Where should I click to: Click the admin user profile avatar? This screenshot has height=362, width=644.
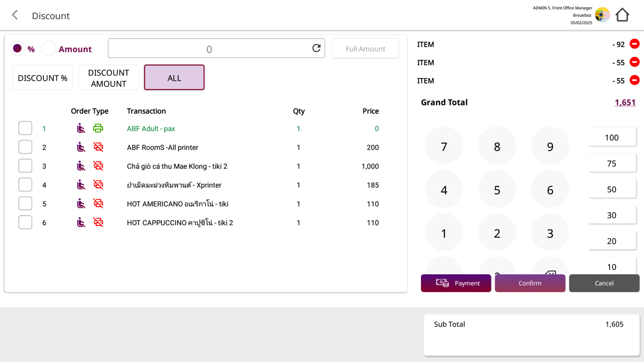pyautogui.click(x=602, y=15)
